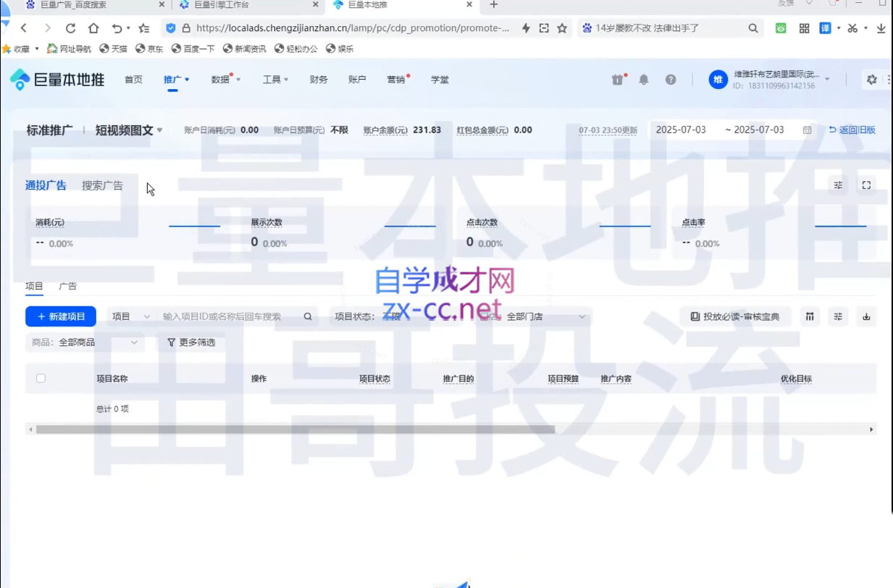Open the help question mark icon

(671, 80)
